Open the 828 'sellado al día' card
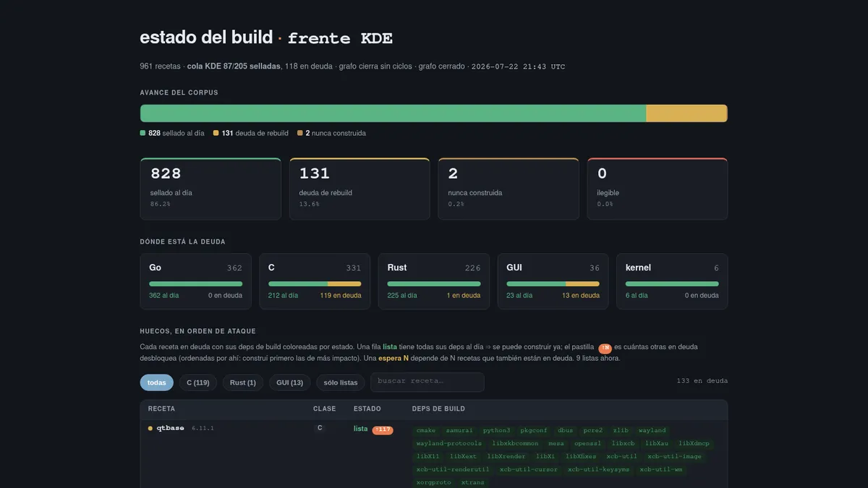868x488 pixels. (x=210, y=189)
